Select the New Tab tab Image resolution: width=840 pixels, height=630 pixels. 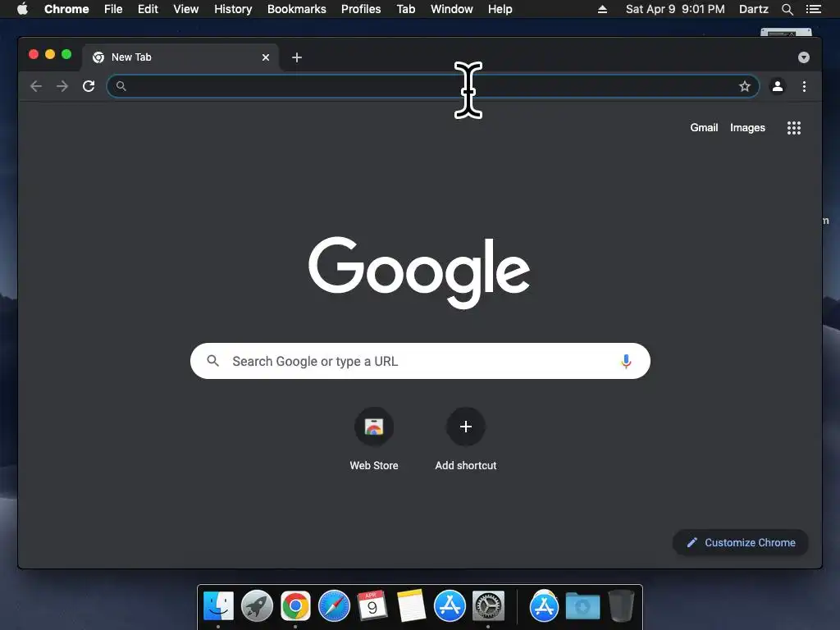[180, 57]
